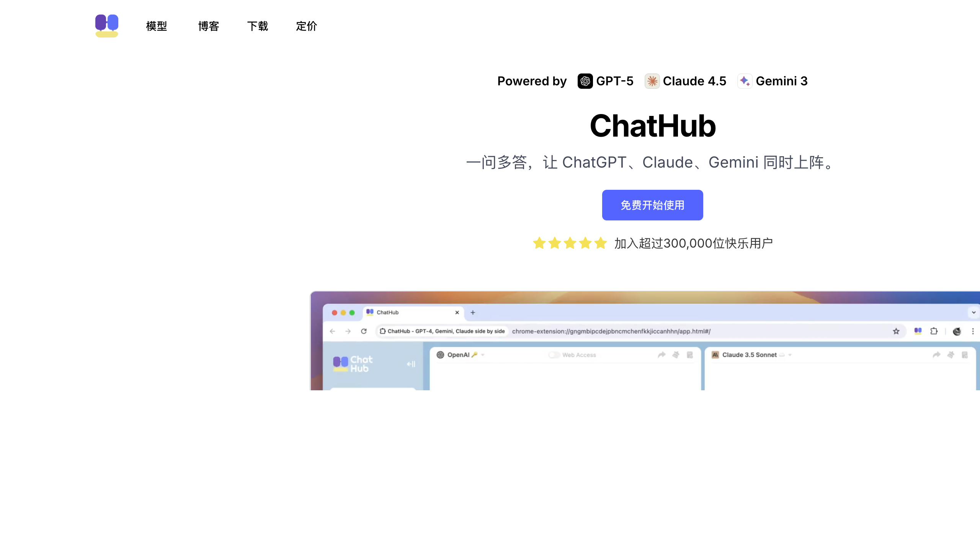Reload the page in the demo browser

click(364, 331)
